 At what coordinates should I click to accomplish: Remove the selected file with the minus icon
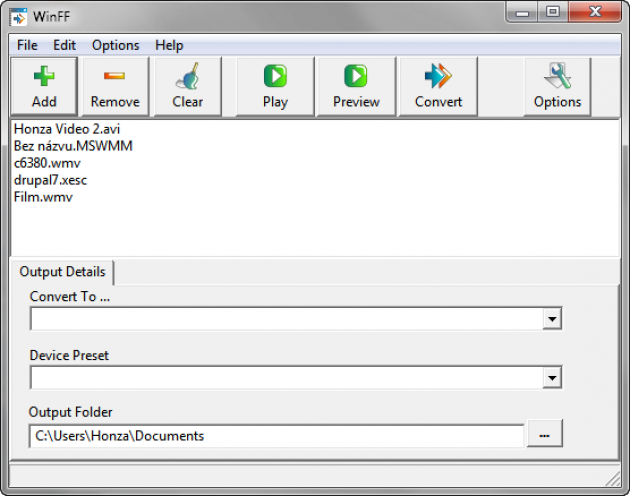pyautogui.click(x=115, y=86)
